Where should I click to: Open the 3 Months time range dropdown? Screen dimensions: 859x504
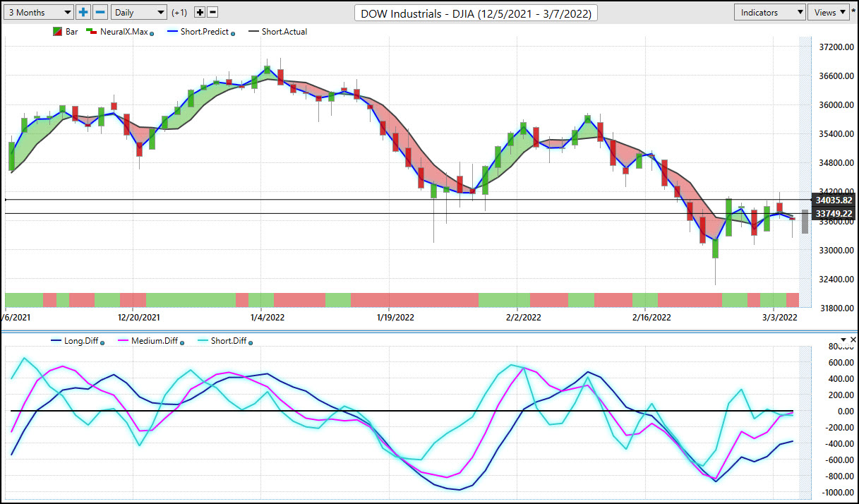tap(39, 12)
